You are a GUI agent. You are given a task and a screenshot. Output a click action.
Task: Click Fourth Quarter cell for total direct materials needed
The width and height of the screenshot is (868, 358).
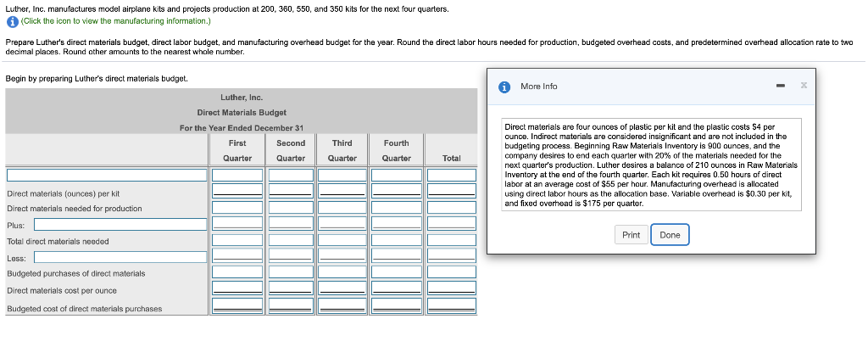pos(396,241)
